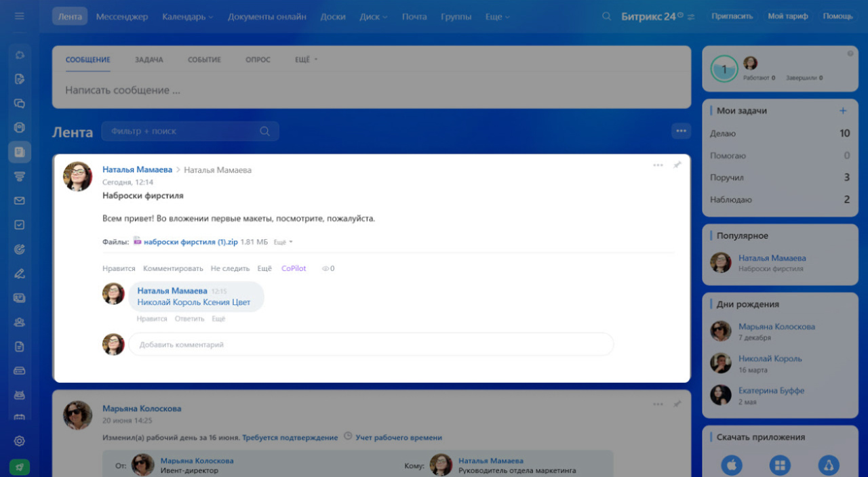Click the Написать сообщение input field

372,90
